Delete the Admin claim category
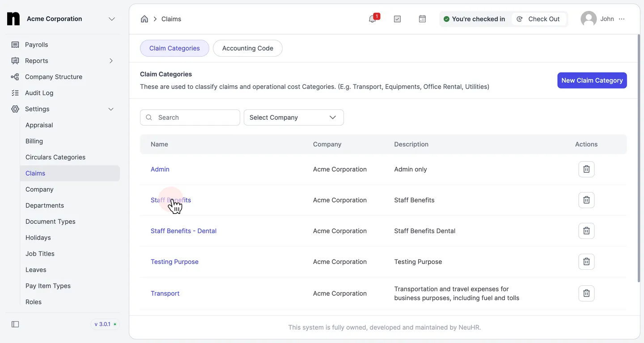The image size is (644, 343). (586, 169)
